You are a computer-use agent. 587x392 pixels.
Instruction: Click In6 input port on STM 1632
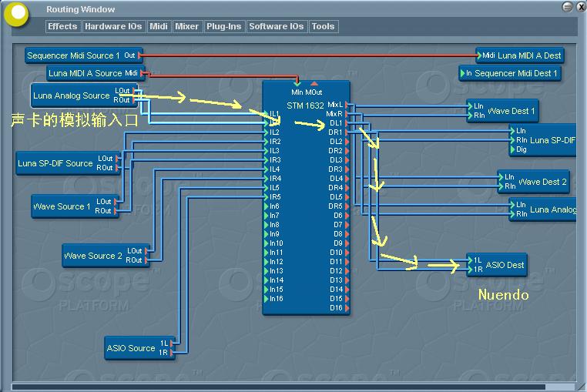pos(267,206)
